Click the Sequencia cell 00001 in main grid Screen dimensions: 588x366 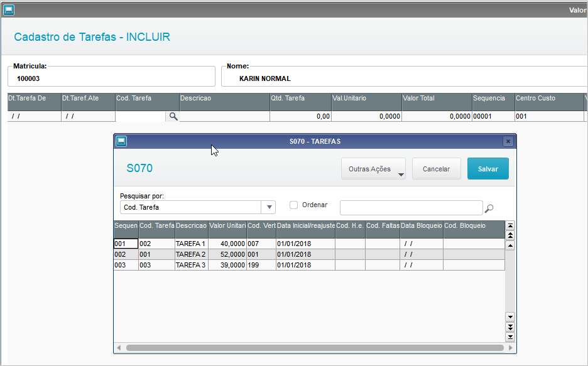tap(494, 116)
